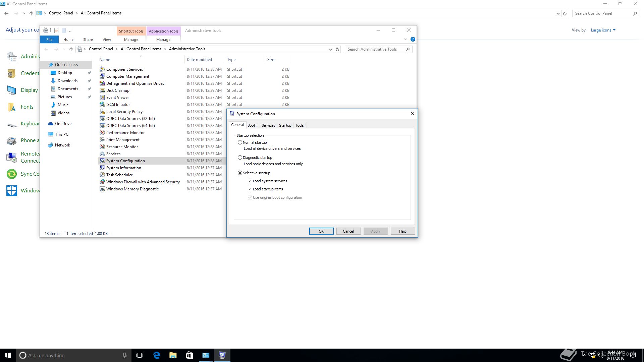
Task: Open the quick access toolbar customize dropdown
Action: 70,31
